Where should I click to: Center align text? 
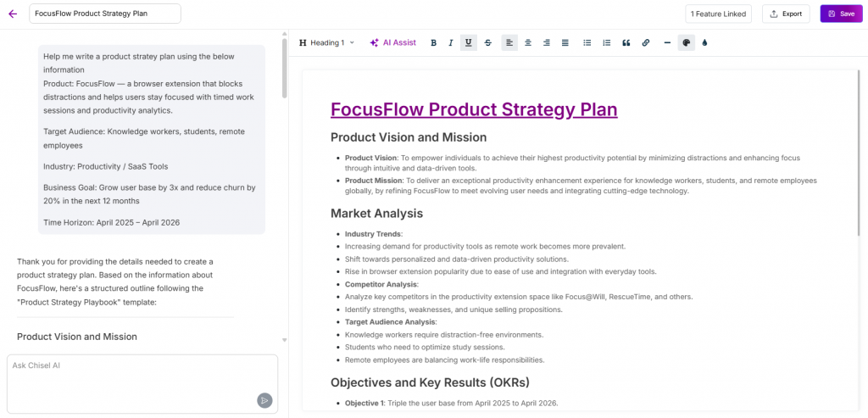pyautogui.click(x=528, y=42)
